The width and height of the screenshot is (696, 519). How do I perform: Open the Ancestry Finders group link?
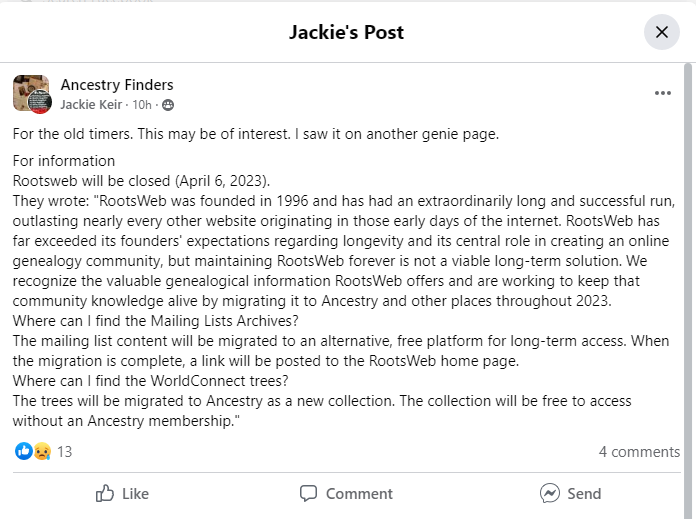tap(117, 84)
